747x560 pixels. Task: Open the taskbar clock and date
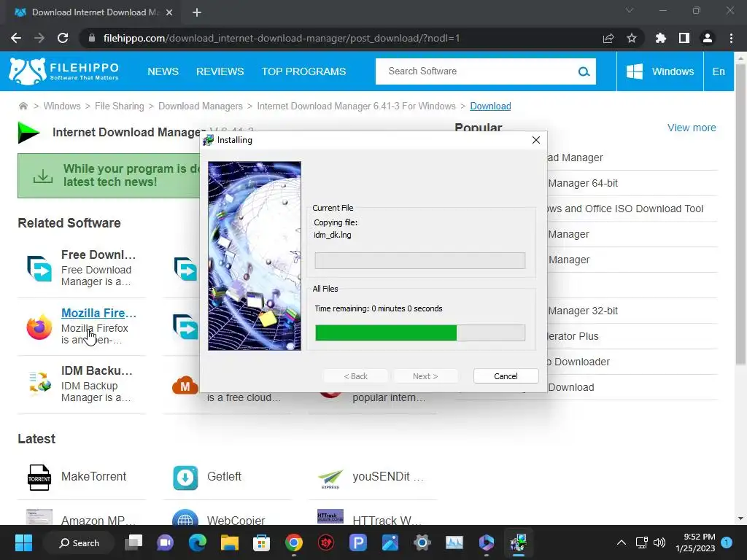695,542
